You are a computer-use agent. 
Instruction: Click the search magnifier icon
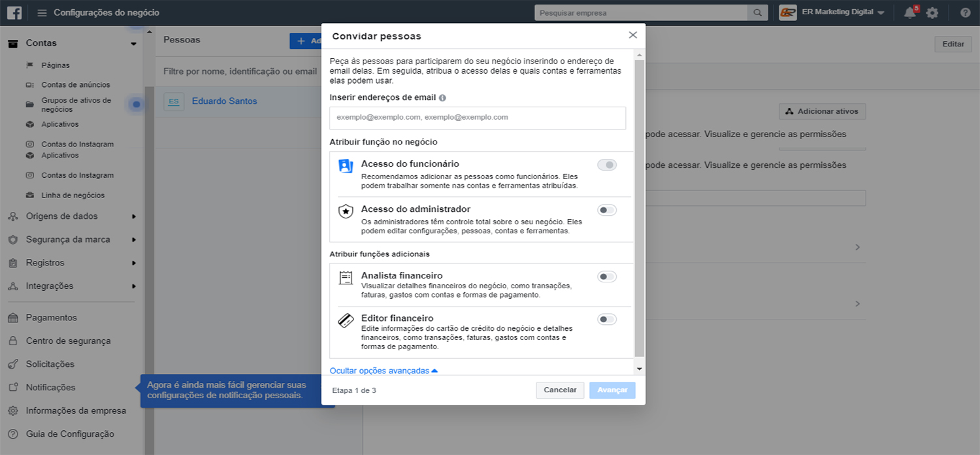click(757, 12)
